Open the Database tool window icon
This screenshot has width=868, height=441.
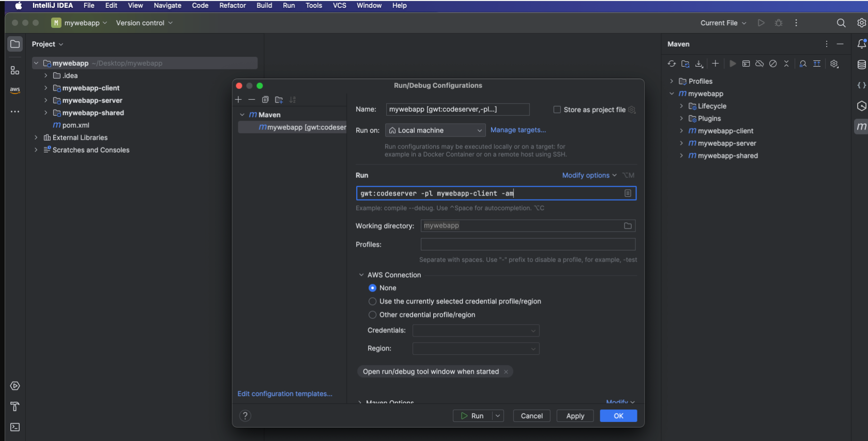click(861, 65)
